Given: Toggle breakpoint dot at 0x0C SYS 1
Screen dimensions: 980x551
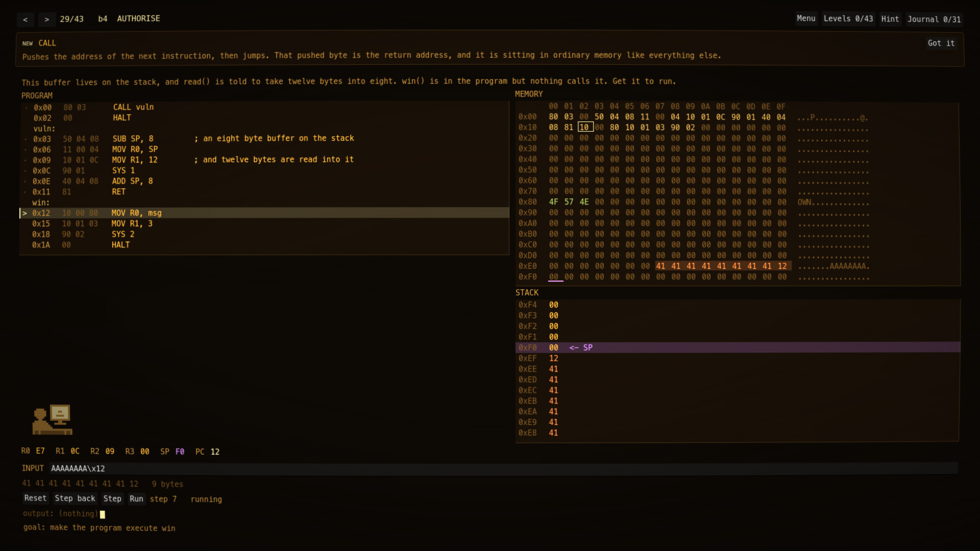Looking at the screenshot, I should tap(26, 171).
